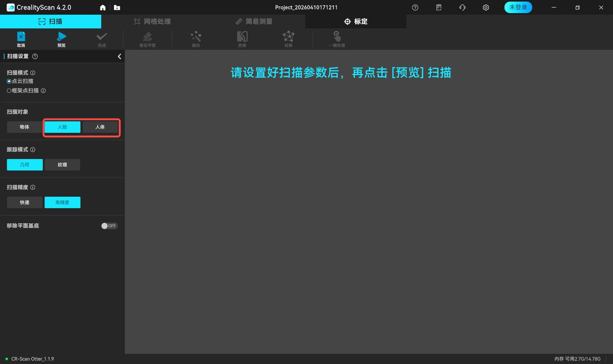Open the settings gear icon

(x=486, y=7)
